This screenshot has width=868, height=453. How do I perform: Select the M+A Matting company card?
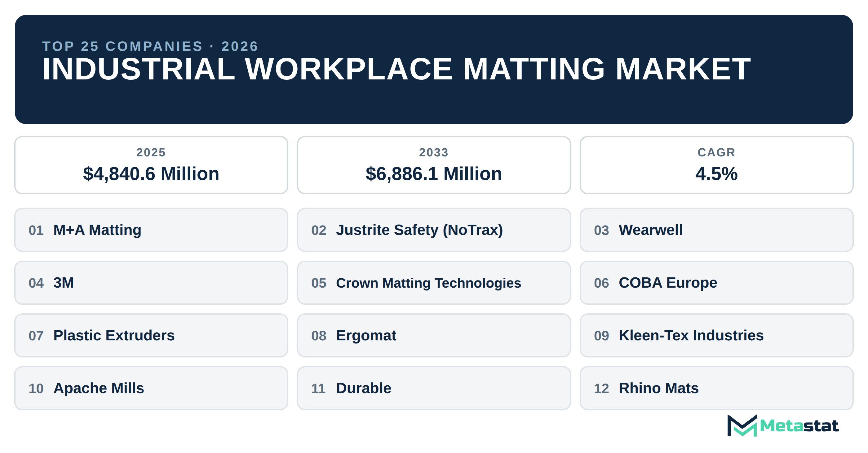[x=151, y=230]
